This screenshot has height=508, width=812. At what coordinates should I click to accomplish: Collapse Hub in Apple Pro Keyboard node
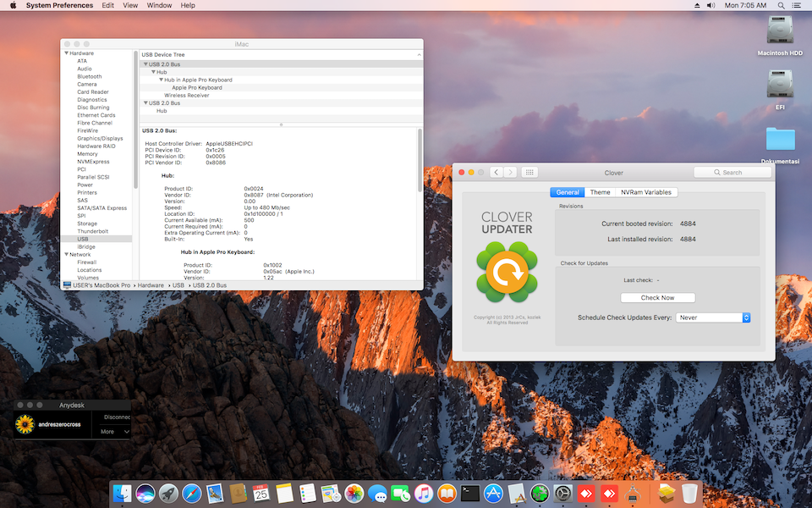(161, 80)
